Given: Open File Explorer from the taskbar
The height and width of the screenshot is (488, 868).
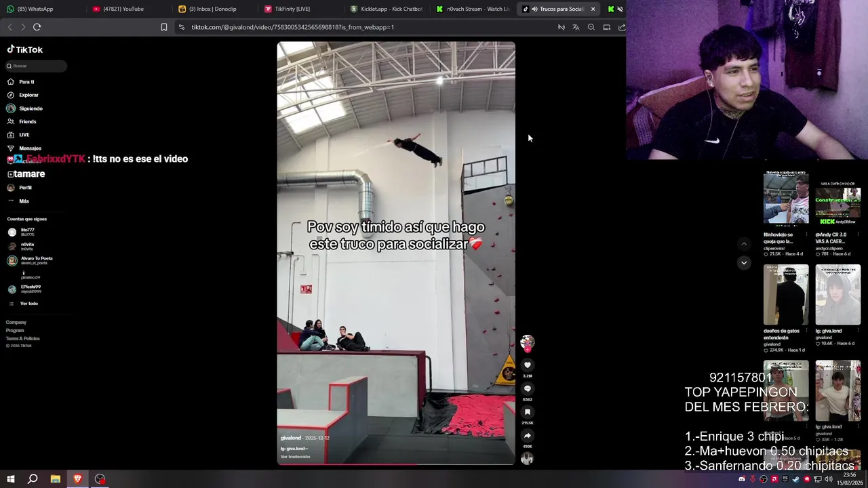Looking at the screenshot, I should click(x=55, y=479).
